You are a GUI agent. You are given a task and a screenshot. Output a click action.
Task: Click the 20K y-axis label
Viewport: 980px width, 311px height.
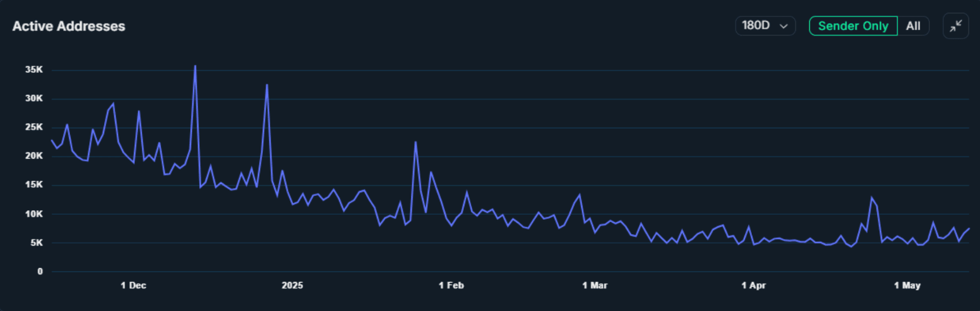pyautogui.click(x=34, y=155)
